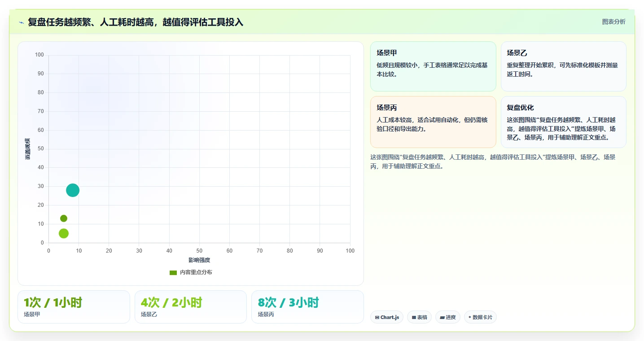
Task: Click the 影响强度 x-axis title
Action: coord(199,260)
